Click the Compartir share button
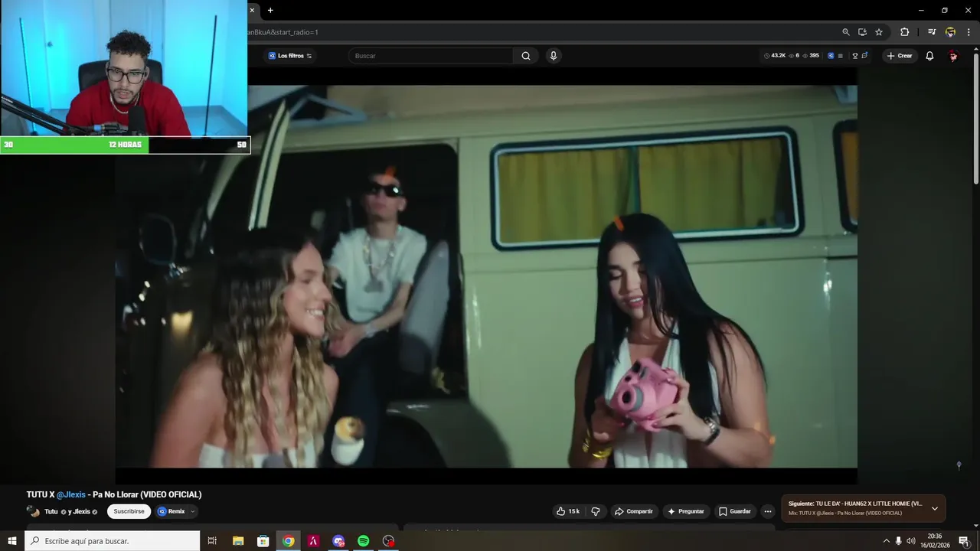The height and width of the screenshot is (551, 980). point(633,511)
